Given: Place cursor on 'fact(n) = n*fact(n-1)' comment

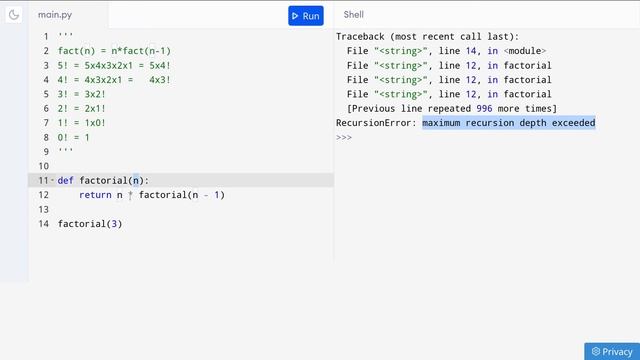Looking at the screenshot, I should coord(114,51).
